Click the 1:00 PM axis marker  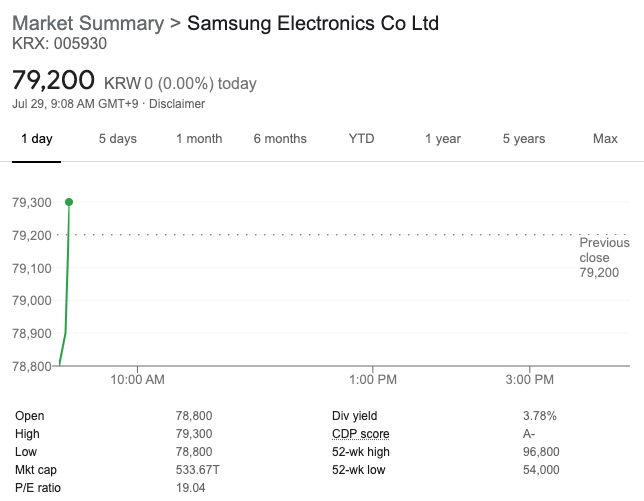(x=373, y=379)
